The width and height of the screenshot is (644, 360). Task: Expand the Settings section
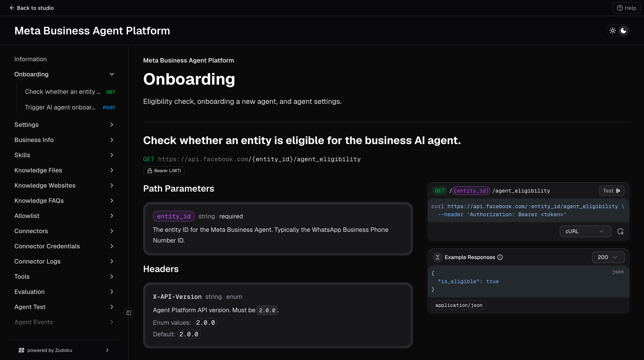pyautogui.click(x=64, y=125)
